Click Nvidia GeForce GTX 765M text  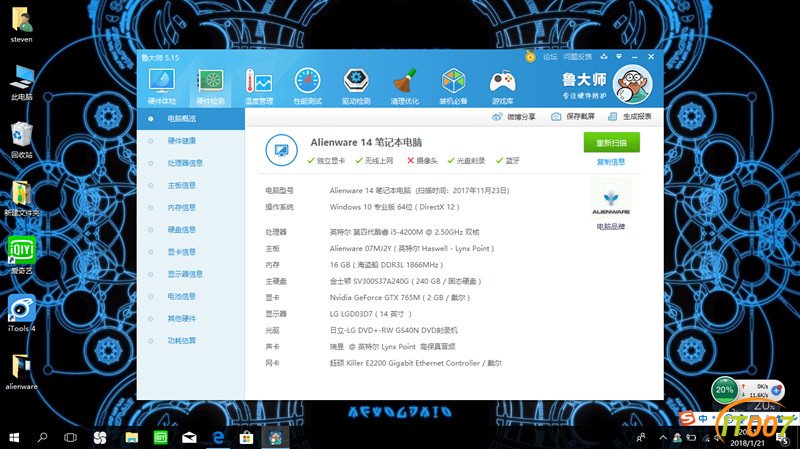(x=400, y=297)
